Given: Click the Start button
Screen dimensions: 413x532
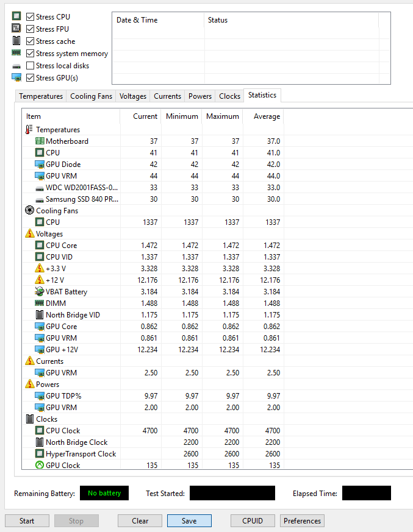Looking at the screenshot, I should tap(27, 521).
